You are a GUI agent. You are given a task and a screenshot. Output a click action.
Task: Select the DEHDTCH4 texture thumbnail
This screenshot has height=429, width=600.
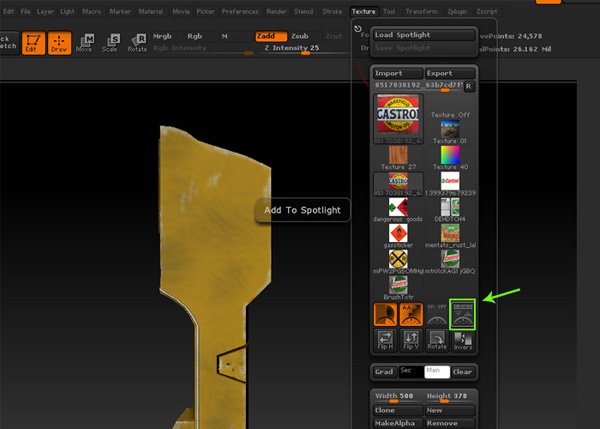click(450, 210)
